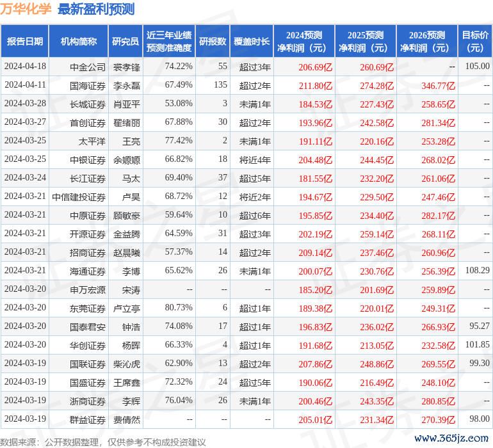Click the 目标价 column header
This screenshot has width=493, height=448.
(475, 42)
